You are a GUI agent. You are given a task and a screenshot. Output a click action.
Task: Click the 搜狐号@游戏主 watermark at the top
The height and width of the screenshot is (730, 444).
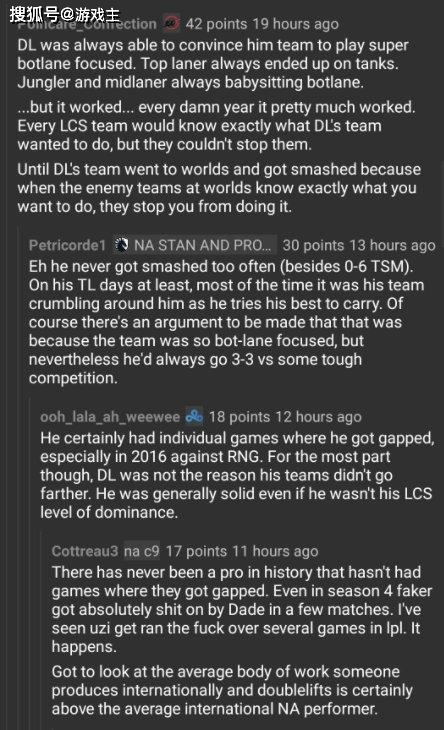64,14
